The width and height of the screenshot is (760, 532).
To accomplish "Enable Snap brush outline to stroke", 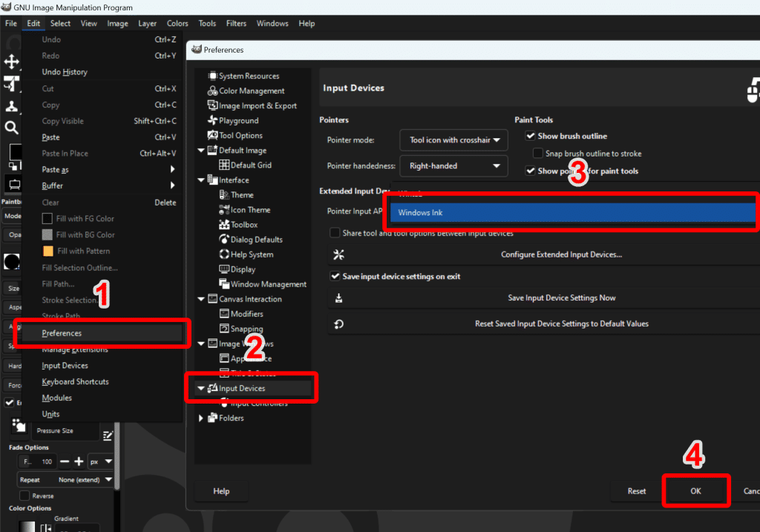I will 538,154.
